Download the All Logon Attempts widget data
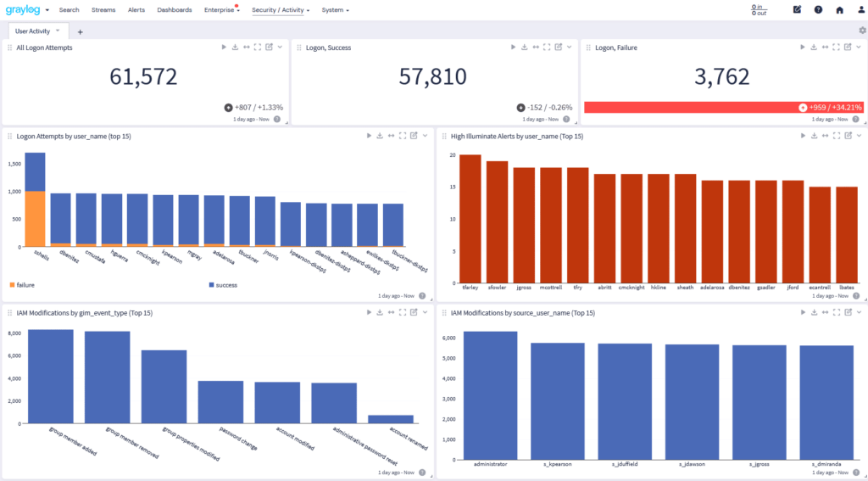The image size is (868, 481). 235,48
